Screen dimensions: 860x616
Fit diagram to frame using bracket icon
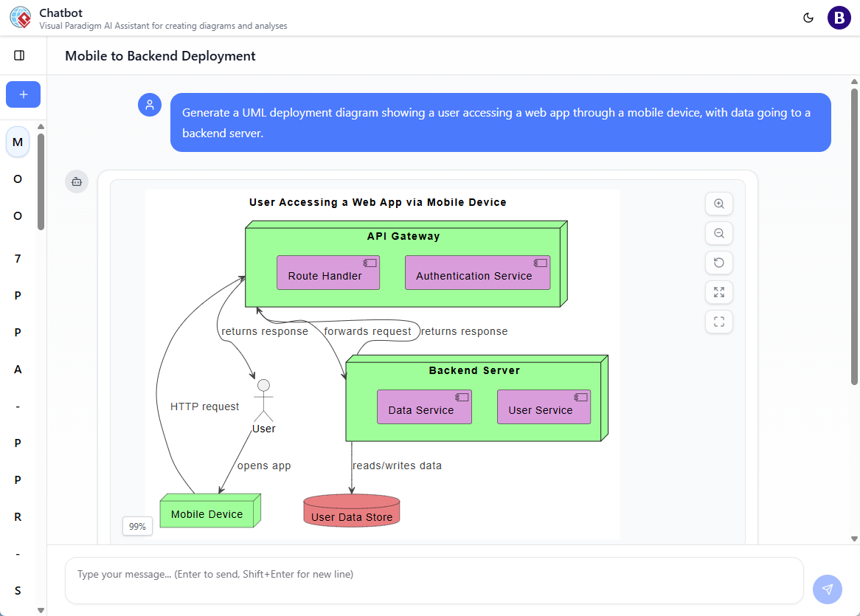pos(718,322)
